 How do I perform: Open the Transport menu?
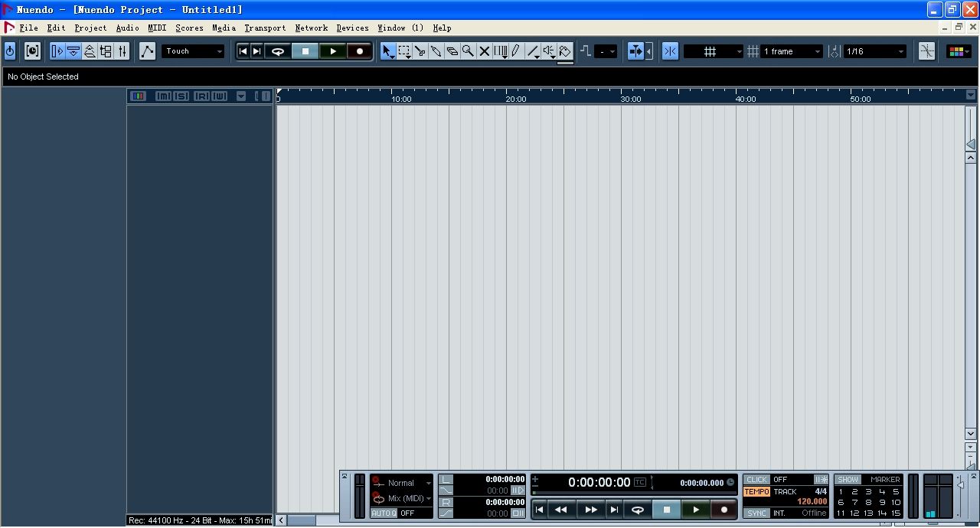pyautogui.click(x=265, y=28)
